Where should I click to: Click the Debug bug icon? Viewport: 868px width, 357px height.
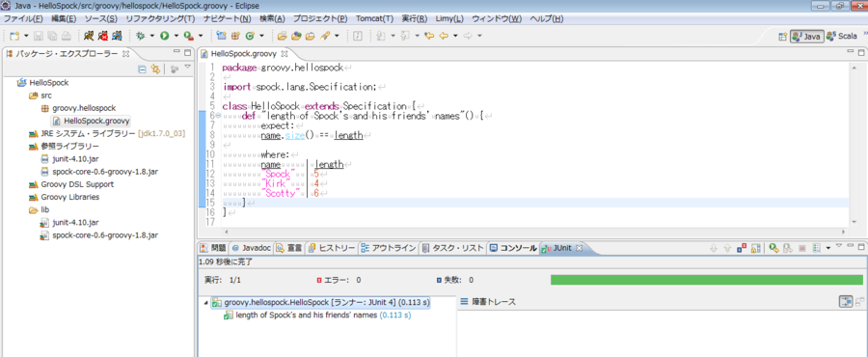coord(141,36)
